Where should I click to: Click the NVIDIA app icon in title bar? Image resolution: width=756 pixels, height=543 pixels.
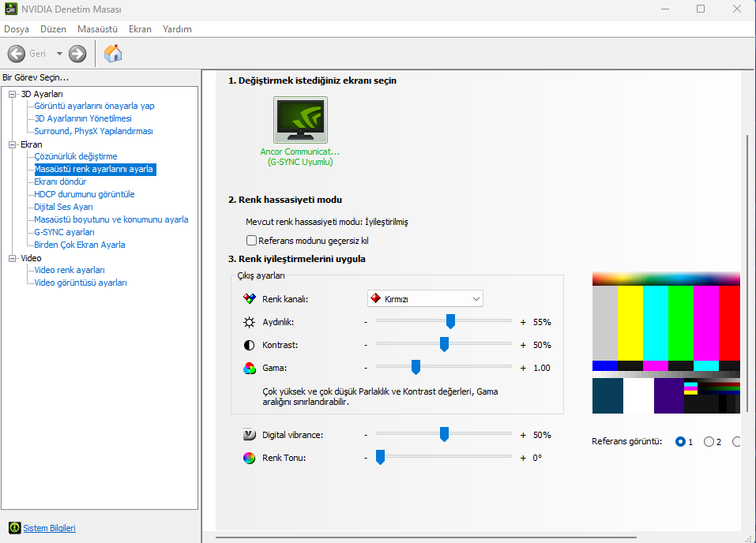click(x=10, y=9)
